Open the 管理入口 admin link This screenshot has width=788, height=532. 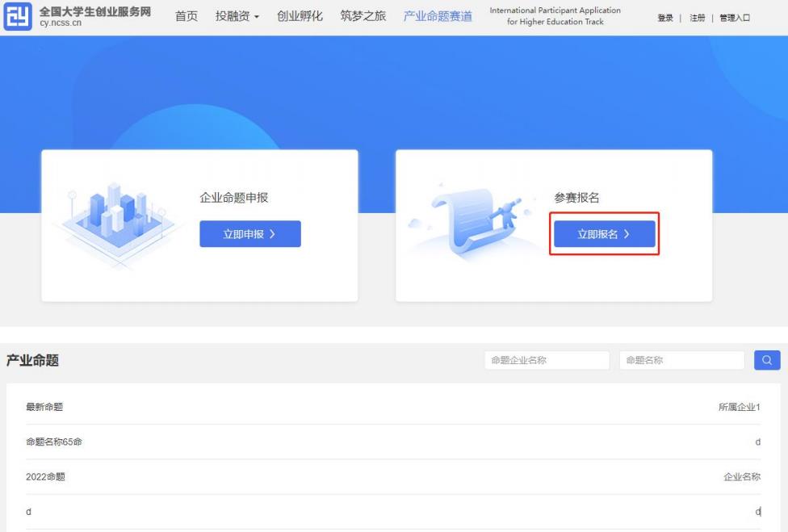735,18
